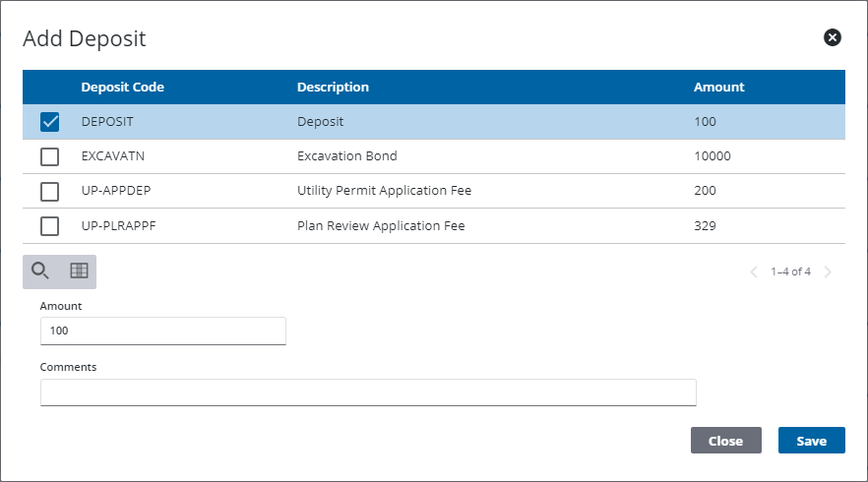Select Utility Permit Application Fee row
Image resolution: width=868 pixels, height=482 pixels.
click(384, 191)
